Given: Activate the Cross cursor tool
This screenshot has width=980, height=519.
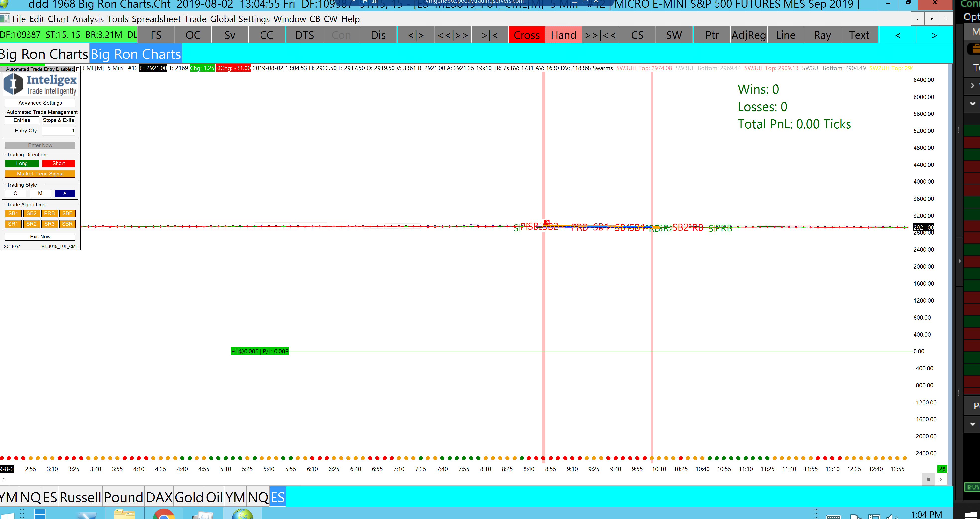Looking at the screenshot, I should [526, 35].
